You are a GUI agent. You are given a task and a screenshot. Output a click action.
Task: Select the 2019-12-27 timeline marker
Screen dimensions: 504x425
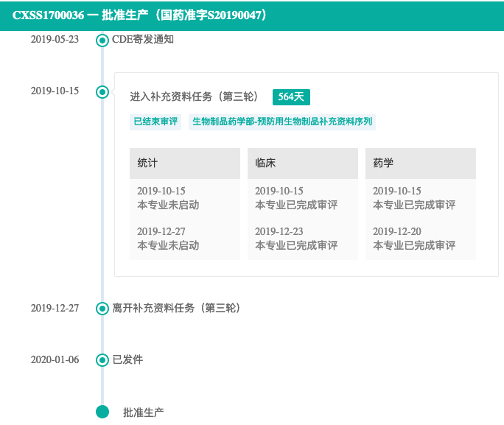coord(102,309)
